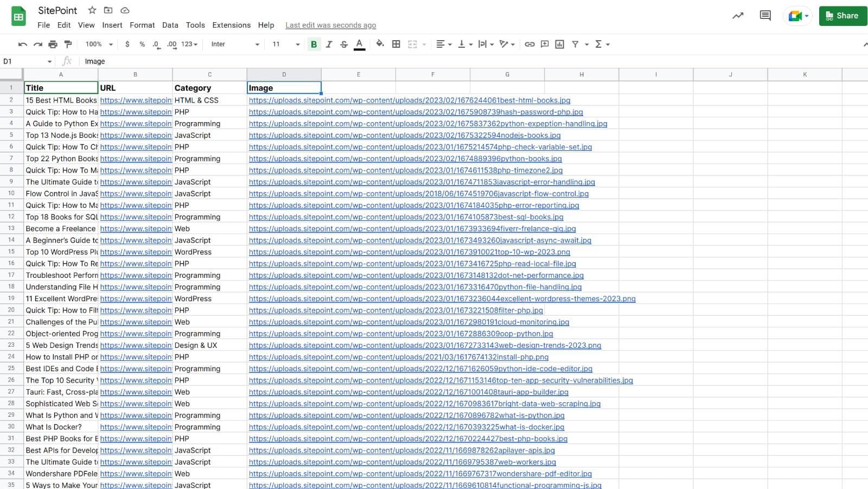Screen dimensions: 868x489
Task: Star the SitePoint spreadsheet
Action: [x=92, y=10]
